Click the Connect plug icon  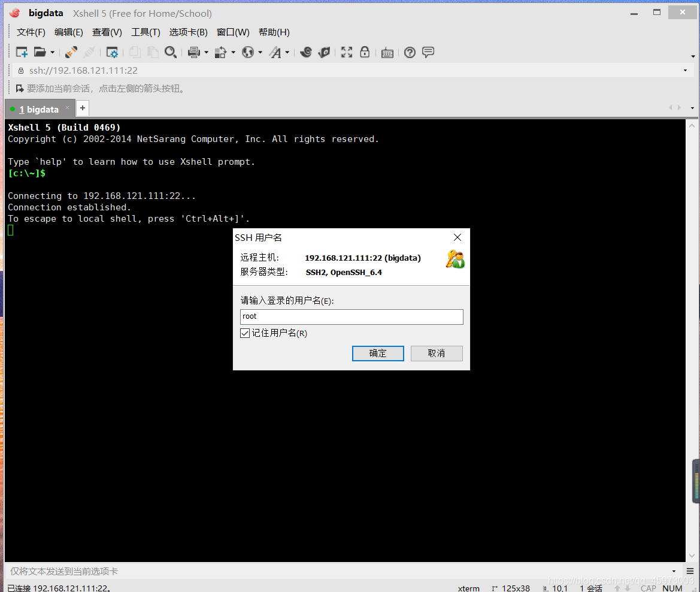tap(71, 52)
